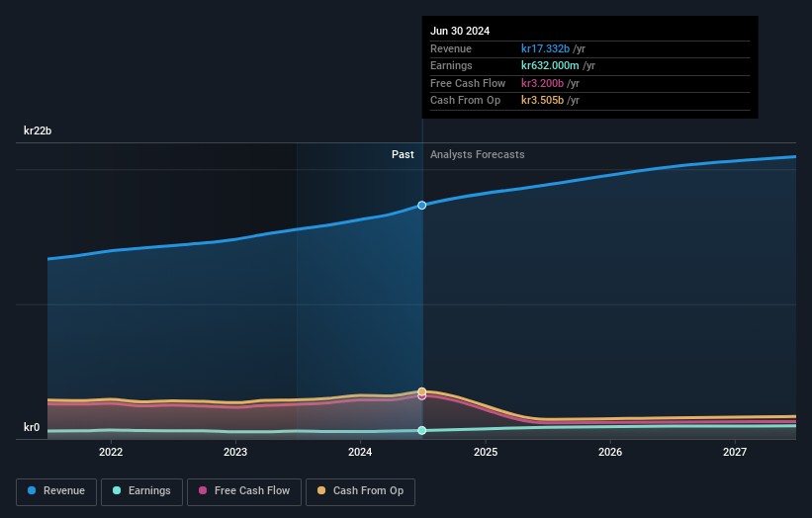Viewport: 812px width, 518px height.
Task: Select the 2026 x-axis label
Action: point(610,452)
